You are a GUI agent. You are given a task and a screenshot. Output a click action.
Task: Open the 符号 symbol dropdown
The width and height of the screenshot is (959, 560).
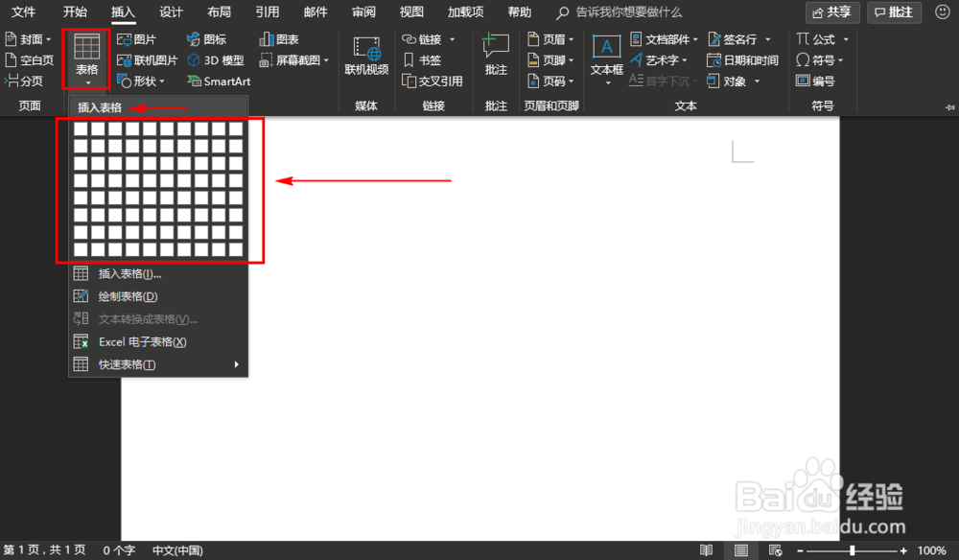[x=820, y=59]
